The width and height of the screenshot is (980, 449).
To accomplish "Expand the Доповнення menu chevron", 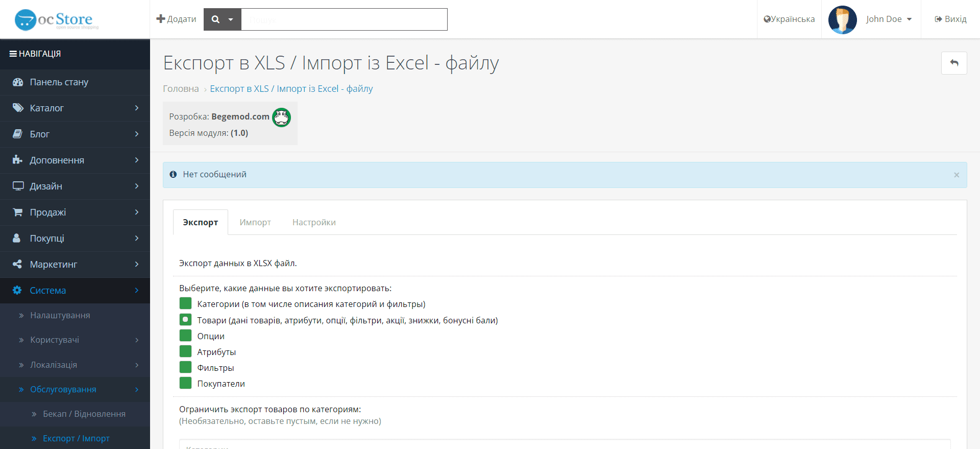I will [137, 160].
